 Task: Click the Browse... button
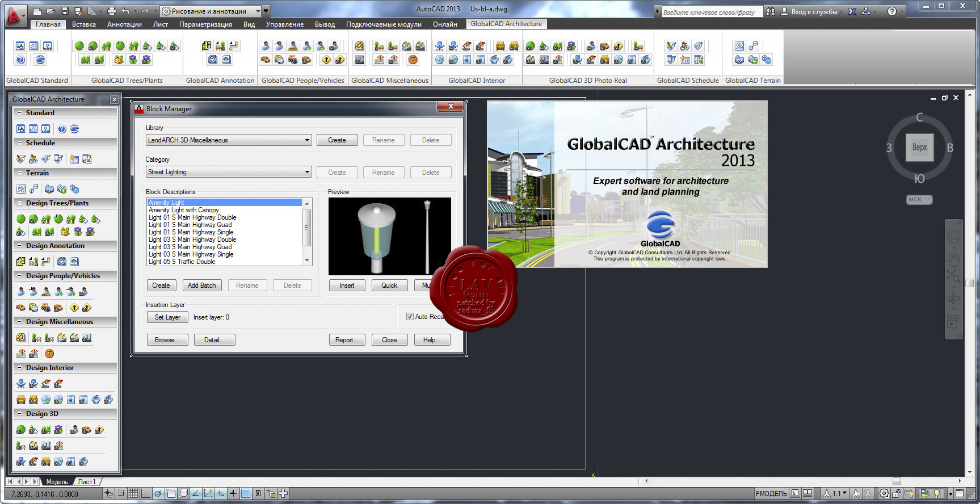(x=167, y=340)
